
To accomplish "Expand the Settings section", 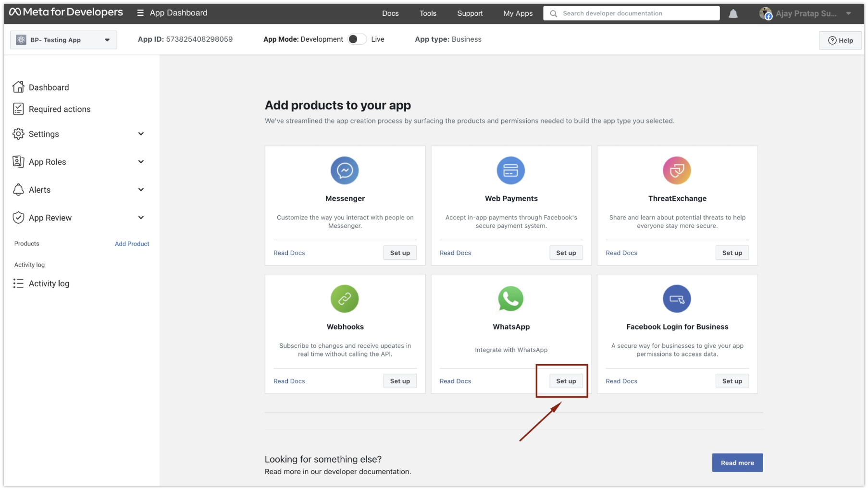I will [141, 134].
